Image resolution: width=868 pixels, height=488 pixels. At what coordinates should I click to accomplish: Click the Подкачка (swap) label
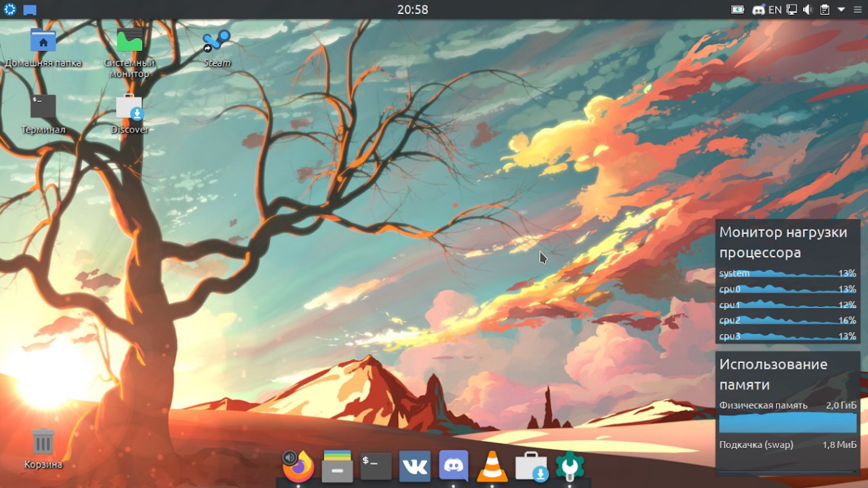pos(756,445)
